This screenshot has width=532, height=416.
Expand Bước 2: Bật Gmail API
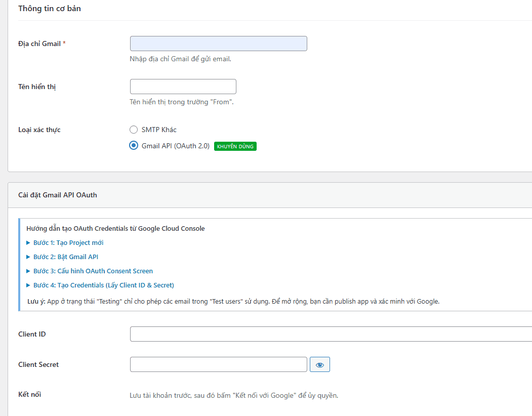(x=65, y=257)
